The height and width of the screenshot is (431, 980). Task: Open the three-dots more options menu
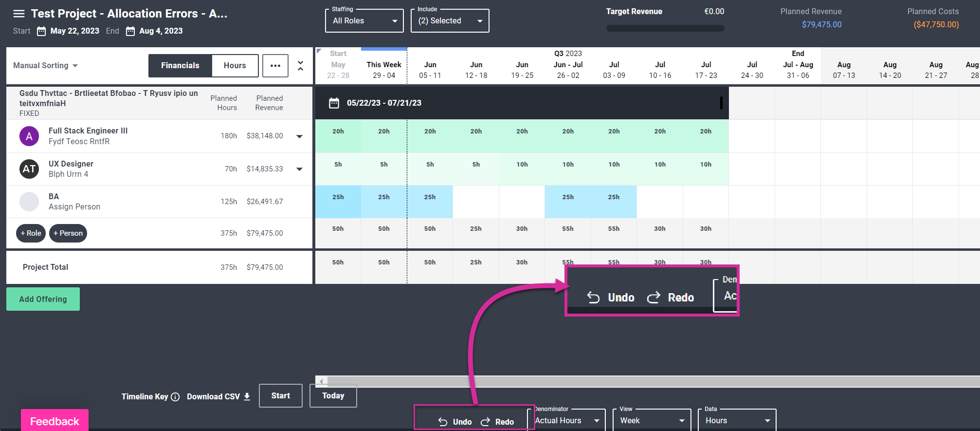point(275,66)
